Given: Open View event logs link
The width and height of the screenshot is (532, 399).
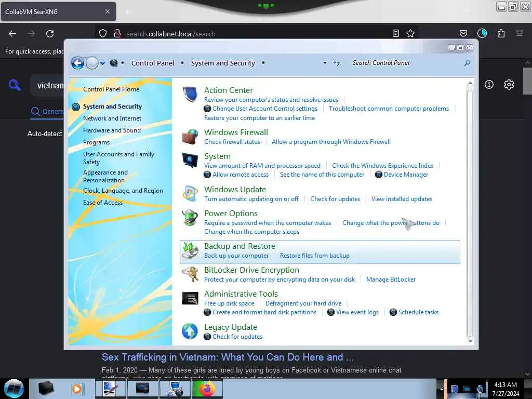Looking at the screenshot, I should point(357,312).
